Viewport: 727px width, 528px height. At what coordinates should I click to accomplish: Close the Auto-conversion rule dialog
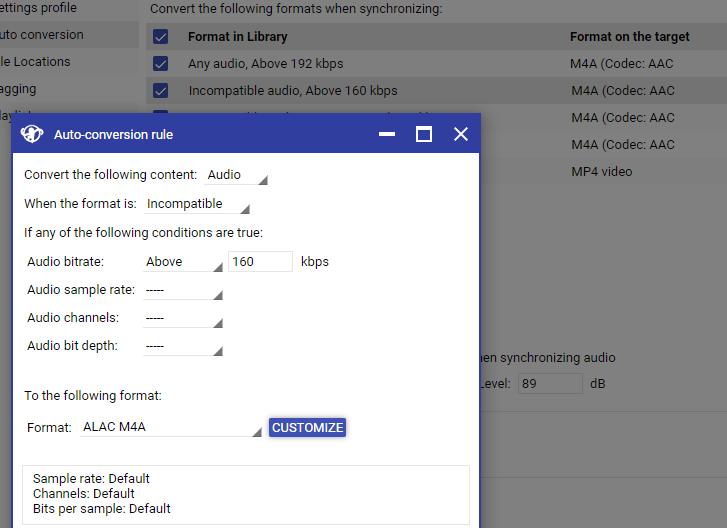point(461,134)
